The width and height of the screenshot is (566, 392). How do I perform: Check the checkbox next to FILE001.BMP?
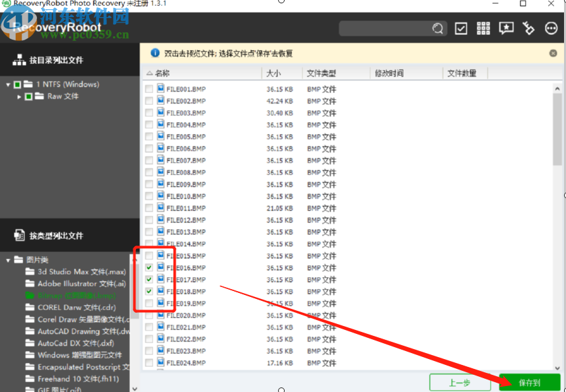click(149, 88)
